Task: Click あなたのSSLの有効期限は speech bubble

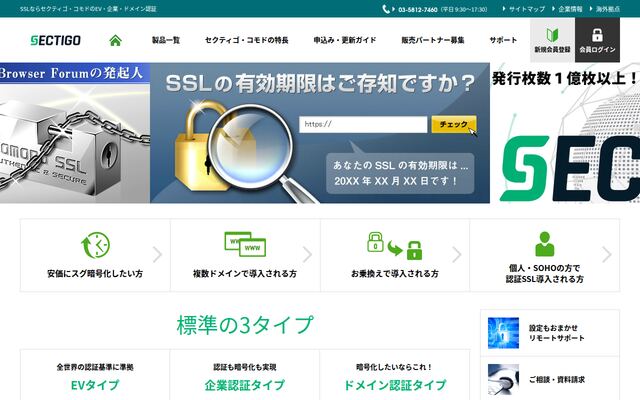Action: click(400, 173)
